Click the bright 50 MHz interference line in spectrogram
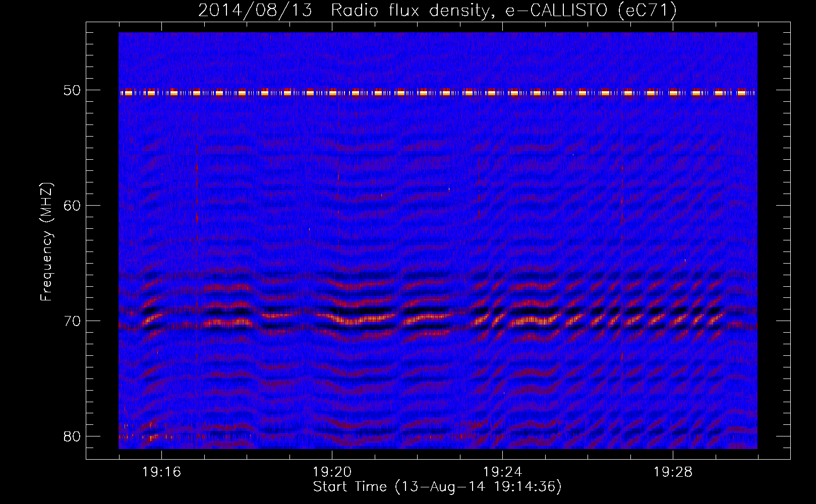Viewport: 816px width, 504px height. 438,93
